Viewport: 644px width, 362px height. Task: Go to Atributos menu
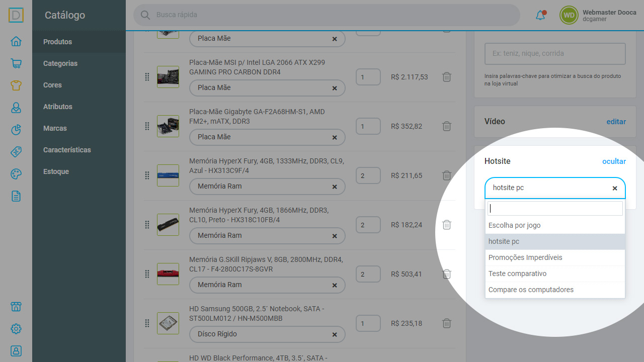[79, 107]
